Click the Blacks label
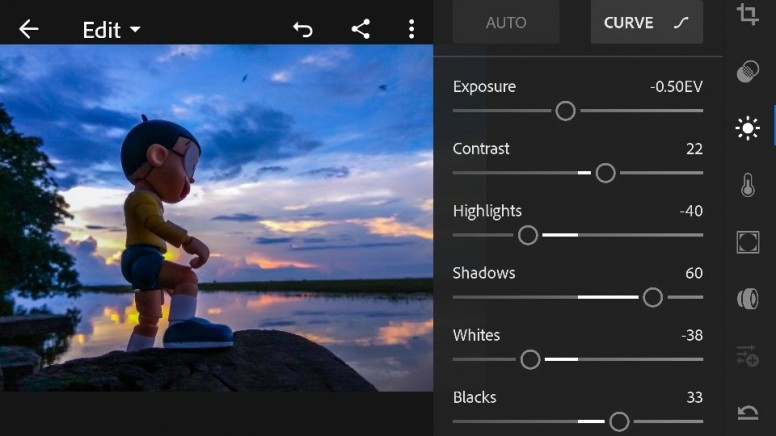The image size is (776, 436). pyautogui.click(x=474, y=397)
